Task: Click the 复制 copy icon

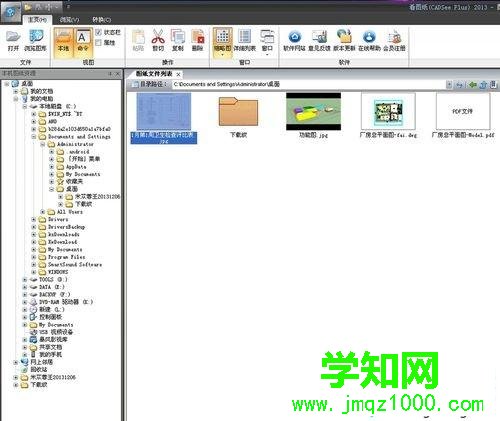Action: coord(178,40)
